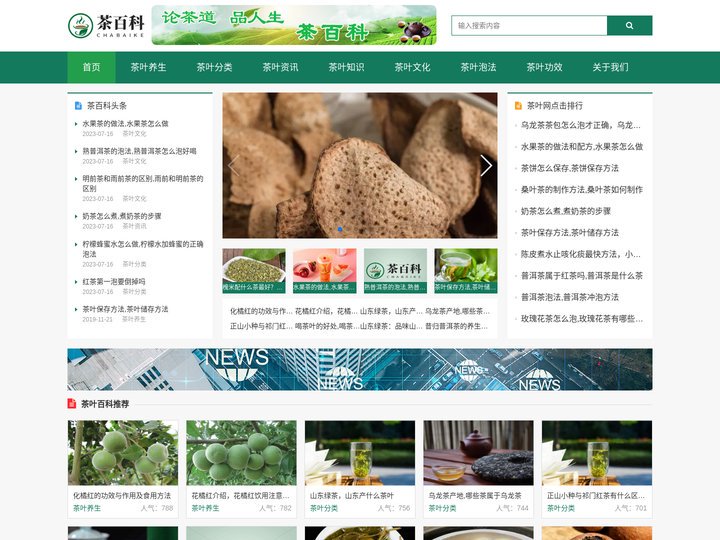This screenshot has width=720, height=540.
Task: Click the NEWS city banner image
Action: (x=360, y=369)
